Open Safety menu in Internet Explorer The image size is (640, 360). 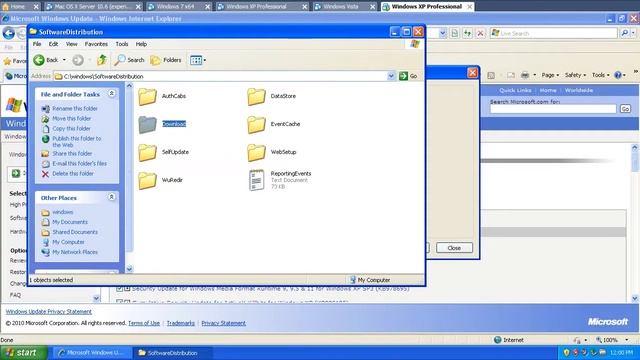pos(575,75)
